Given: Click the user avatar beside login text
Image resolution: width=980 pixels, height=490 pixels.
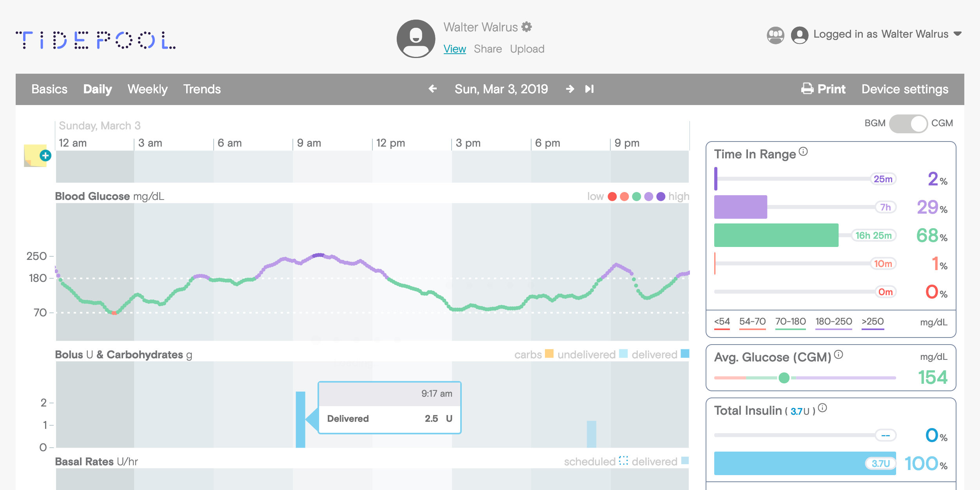Looking at the screenshot, I should pos(800,35).
